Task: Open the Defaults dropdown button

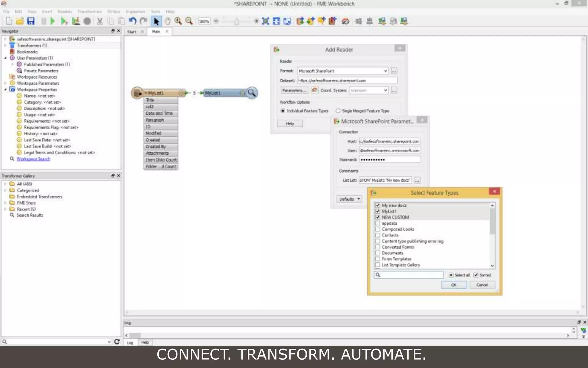Action: [349, 199]
